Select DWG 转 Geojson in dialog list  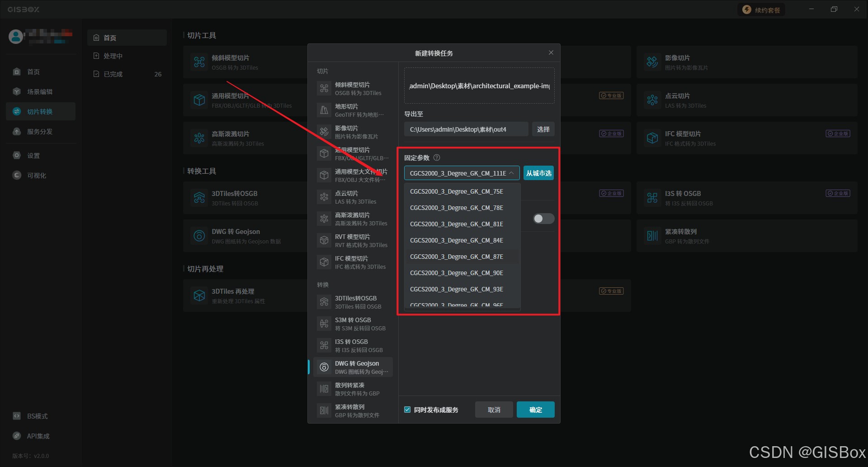(353, 367)
